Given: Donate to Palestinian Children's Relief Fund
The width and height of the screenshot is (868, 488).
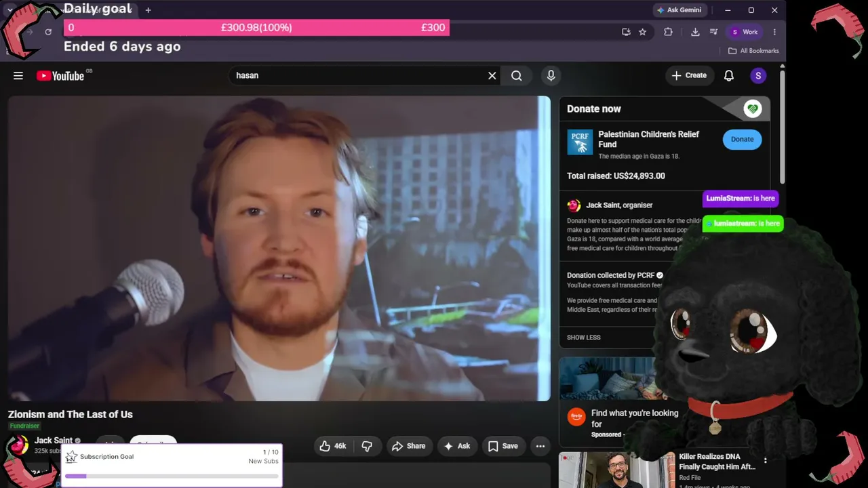Looking at the screenshot, I should 742,139.
